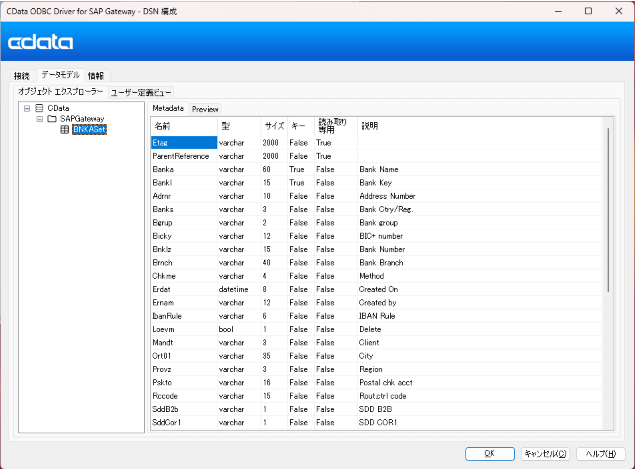The image size is (635, 469).
Task: Sort by the 名前 column header
Action: [x=184, y=126]
